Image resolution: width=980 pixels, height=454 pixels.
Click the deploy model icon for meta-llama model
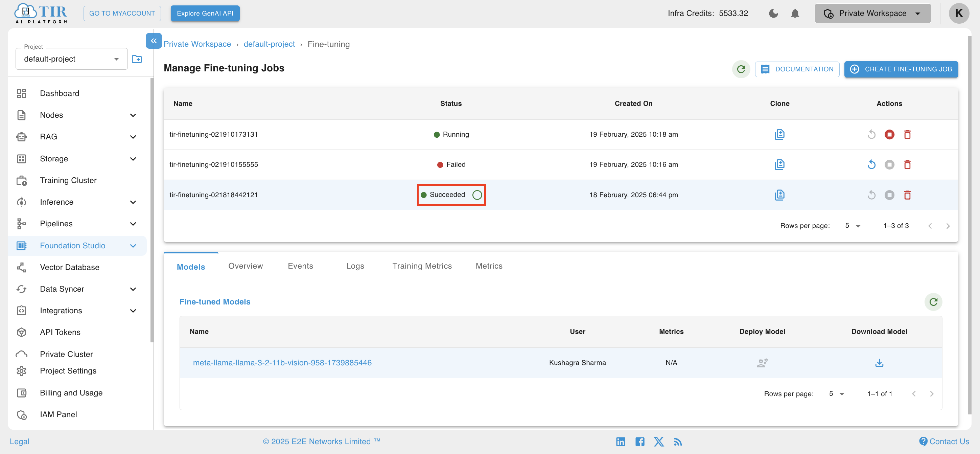(x=762, y=363)
